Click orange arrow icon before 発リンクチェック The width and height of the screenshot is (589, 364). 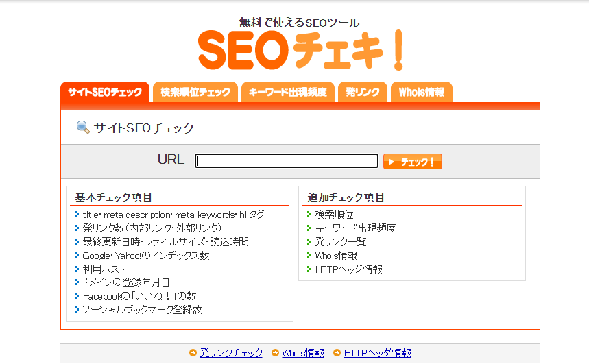click(193, 353)
